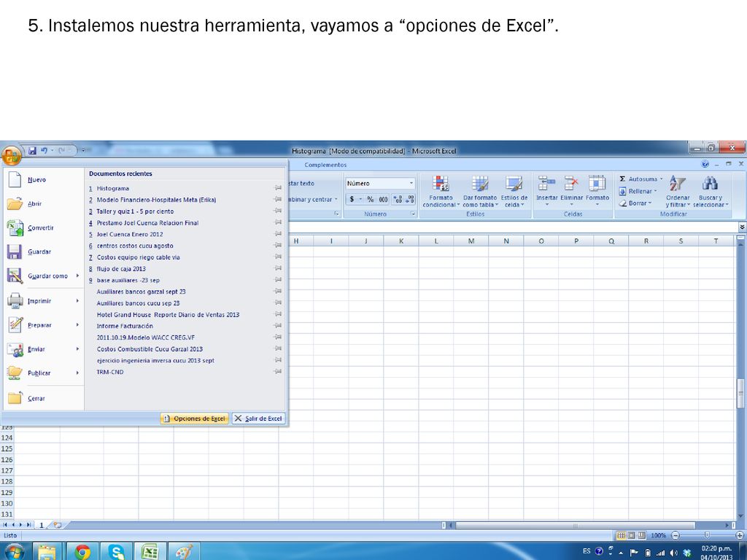
Task: Open Costos equipo riego cable via
Action: coord(138,257)
